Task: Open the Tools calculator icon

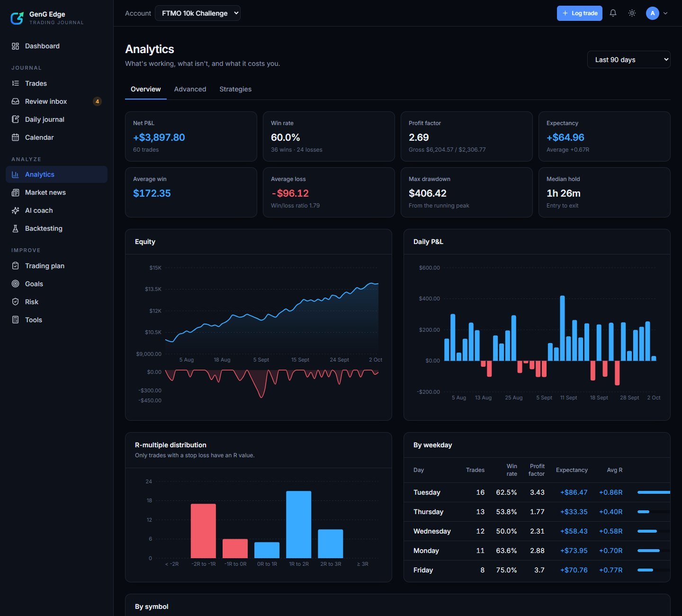Action: click(x=15, y=320)
